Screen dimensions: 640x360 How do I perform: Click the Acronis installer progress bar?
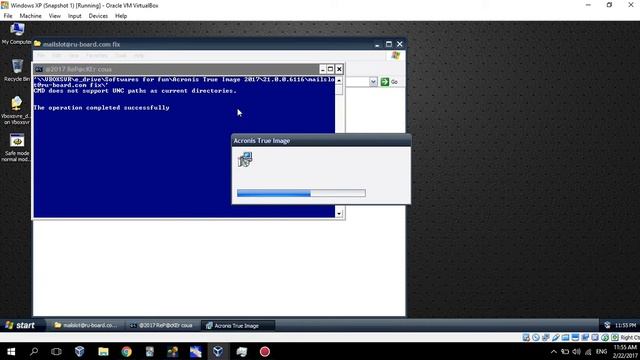tap(301, 193)
